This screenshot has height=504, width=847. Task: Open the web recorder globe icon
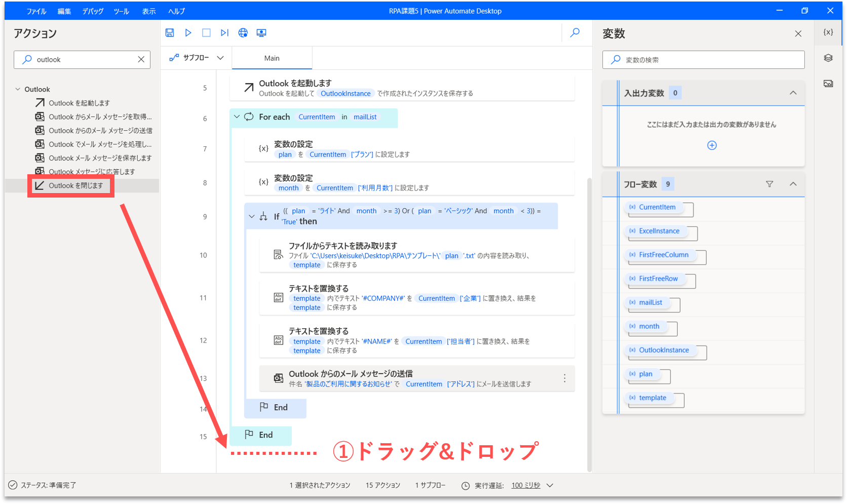(243, 33)
